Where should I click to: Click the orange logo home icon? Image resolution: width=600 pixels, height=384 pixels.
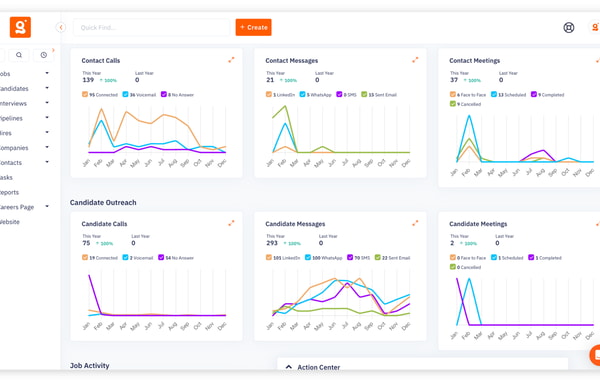(x=20, y=27)
